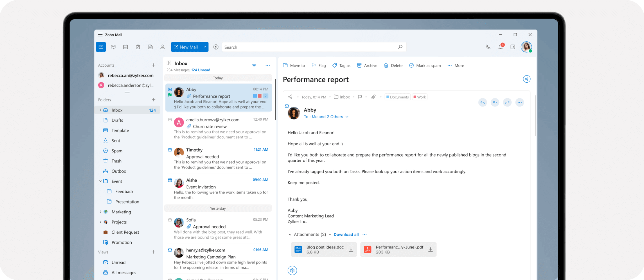Expand the Projects folder chevron
644x280 pixels.
[100, 222]
